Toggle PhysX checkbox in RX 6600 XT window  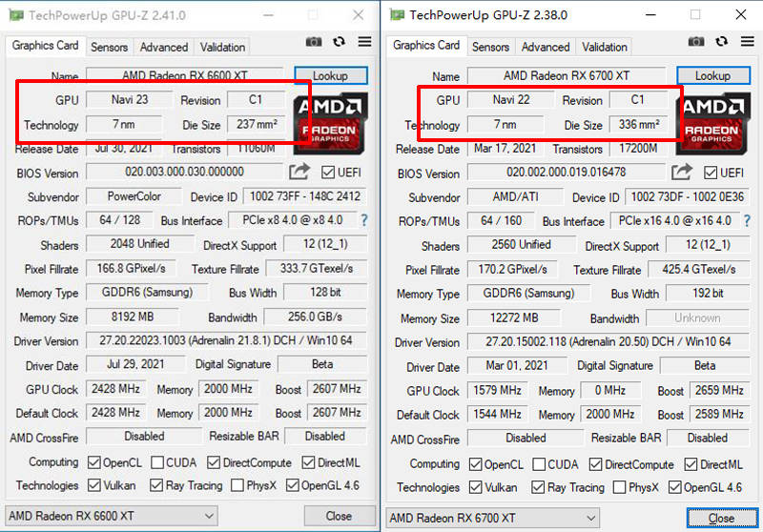[237, 485]
